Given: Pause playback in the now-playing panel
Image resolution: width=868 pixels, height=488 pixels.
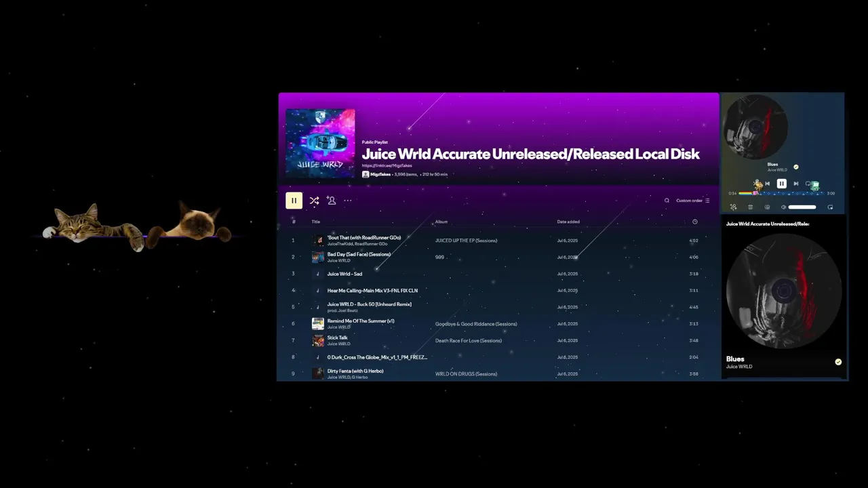Looking at the screenshot, I should [x=782, y=184].
